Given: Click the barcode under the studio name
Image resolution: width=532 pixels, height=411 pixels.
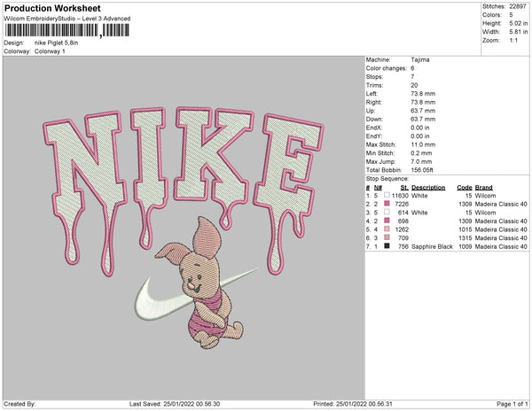Looking at the screenshot, I should [x=67, y=30].
